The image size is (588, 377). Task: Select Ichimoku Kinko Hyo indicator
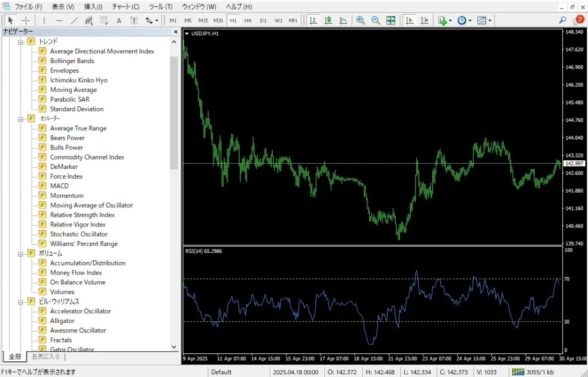pos(79,80)
